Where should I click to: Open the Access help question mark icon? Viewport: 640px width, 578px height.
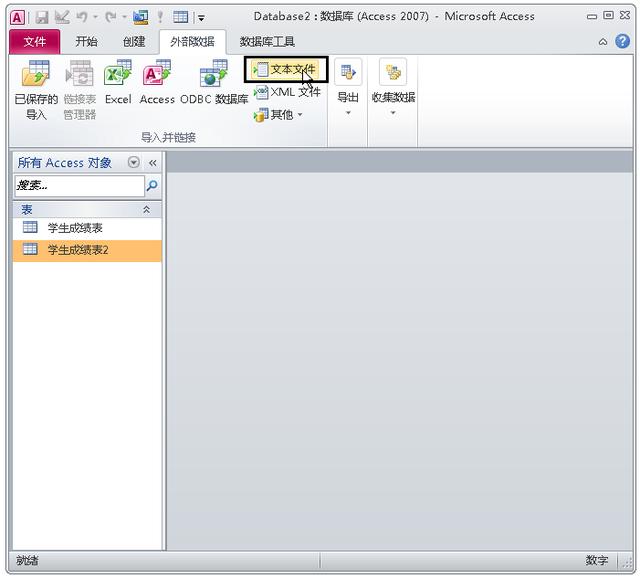(x=622, y=41)
